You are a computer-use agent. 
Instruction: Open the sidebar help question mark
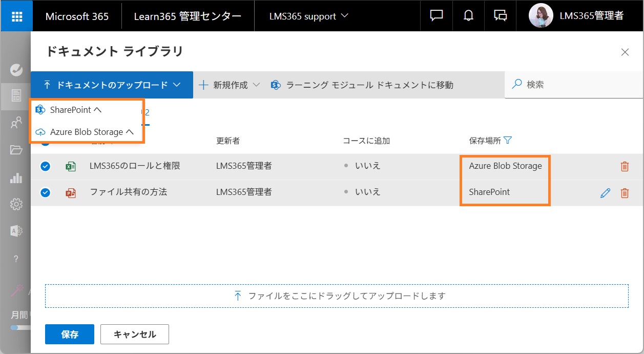16,259
